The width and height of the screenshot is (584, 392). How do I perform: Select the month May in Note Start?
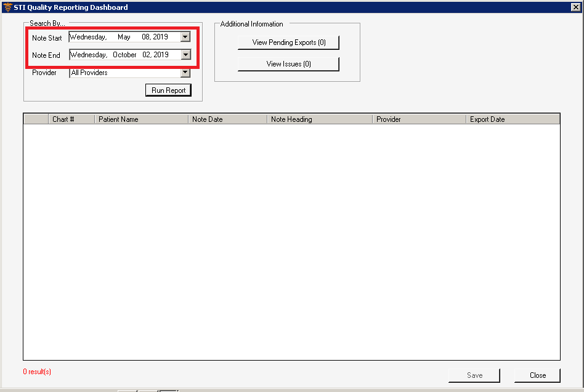[124, 37]
